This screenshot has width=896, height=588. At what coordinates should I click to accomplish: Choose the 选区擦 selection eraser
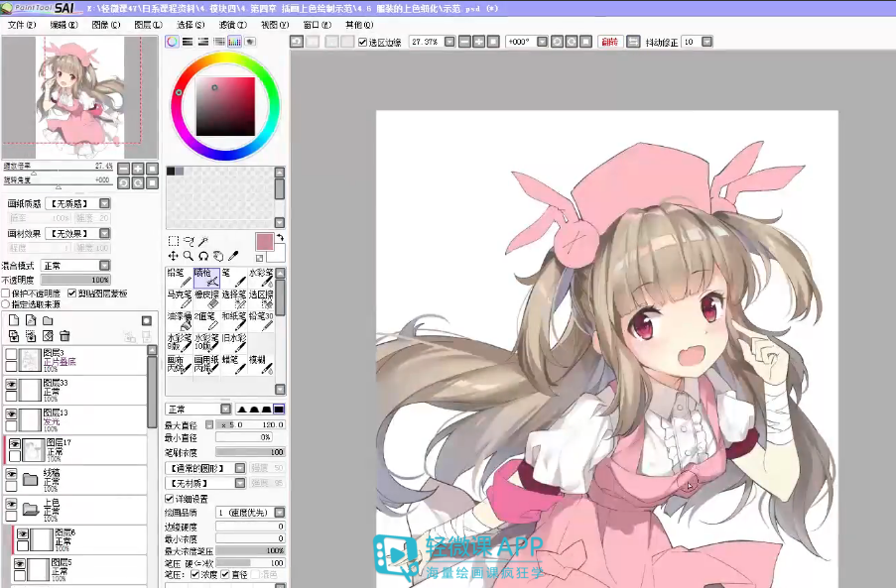pyautogui.click(x=261, y=298)
